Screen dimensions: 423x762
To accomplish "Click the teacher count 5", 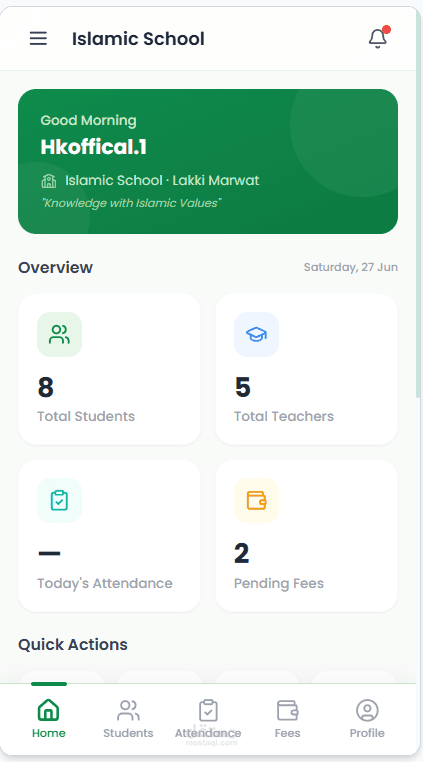I will coord(243,387).
